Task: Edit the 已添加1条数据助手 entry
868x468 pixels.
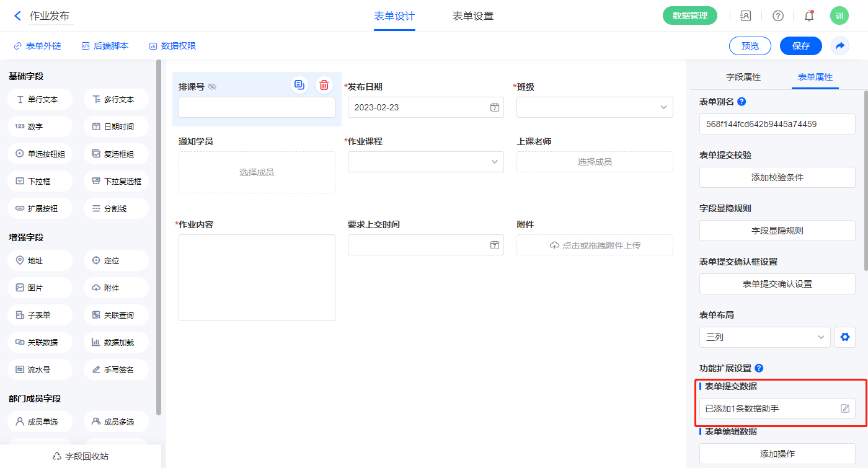Action: pos(844,408)
